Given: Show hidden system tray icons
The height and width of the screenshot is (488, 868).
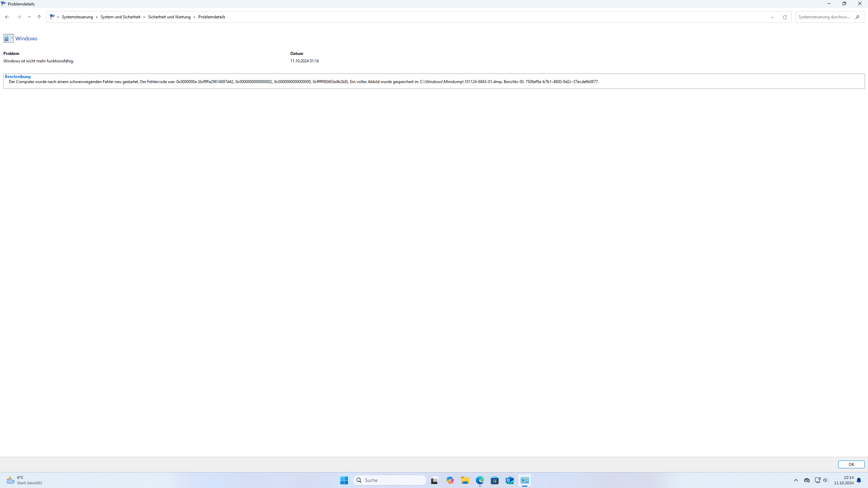Looking at the screenshot, I should (x=796, y=480).
